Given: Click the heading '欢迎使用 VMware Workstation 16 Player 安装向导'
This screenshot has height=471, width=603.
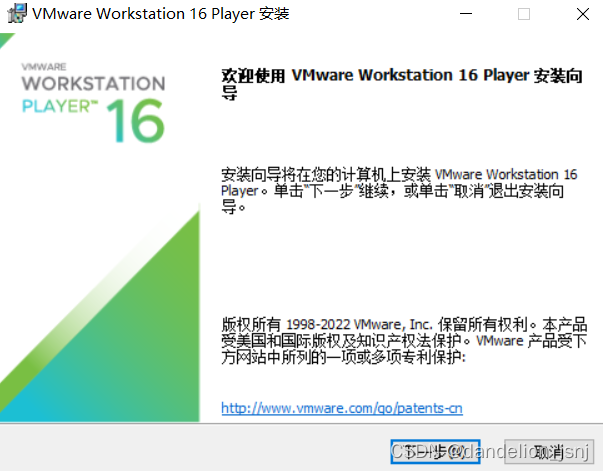Looking at the screenshot, I should (x=402, y=83).
